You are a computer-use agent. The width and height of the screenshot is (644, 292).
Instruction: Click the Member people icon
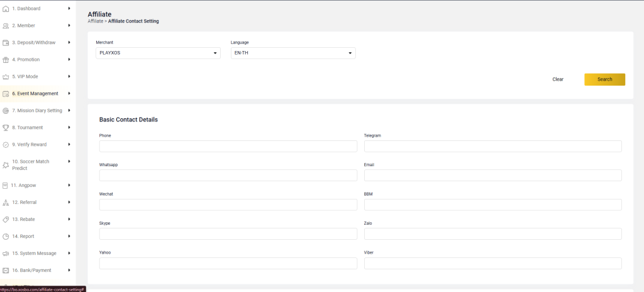coord(6,26)
